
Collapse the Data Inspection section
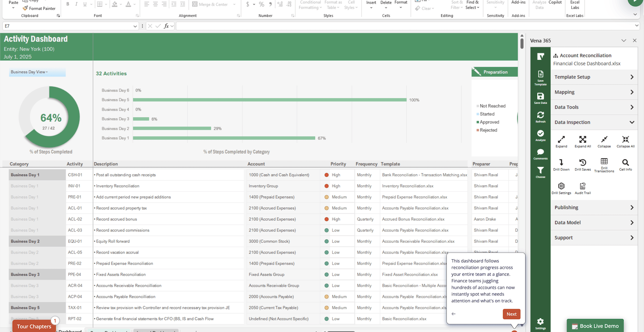click(594, 122)
